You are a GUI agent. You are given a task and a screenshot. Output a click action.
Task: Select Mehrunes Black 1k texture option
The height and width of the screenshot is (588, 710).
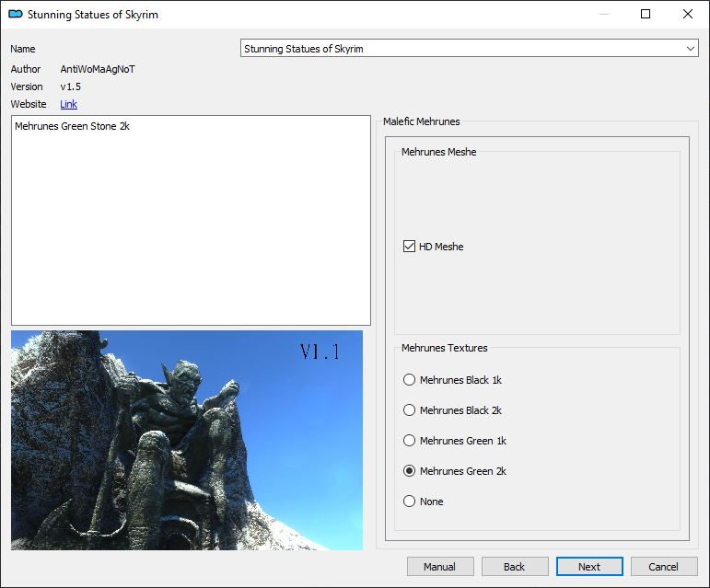(410, 380)
